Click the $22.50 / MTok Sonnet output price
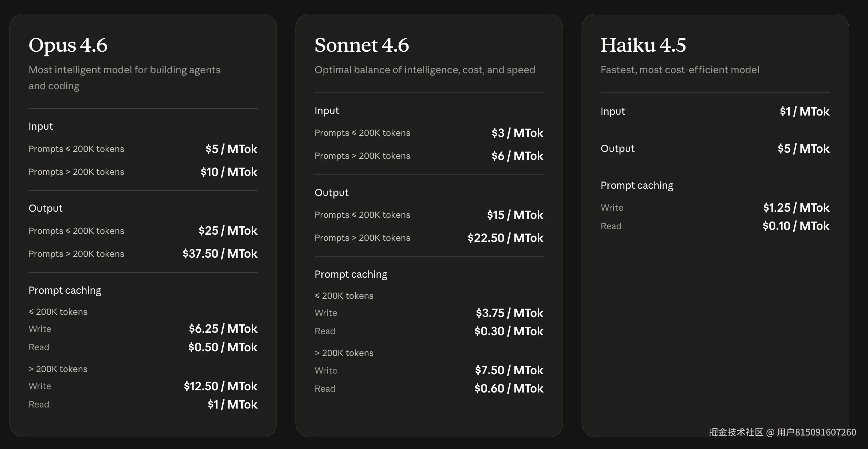The height and width of the screenshot is (449, 868). [505, 238]
